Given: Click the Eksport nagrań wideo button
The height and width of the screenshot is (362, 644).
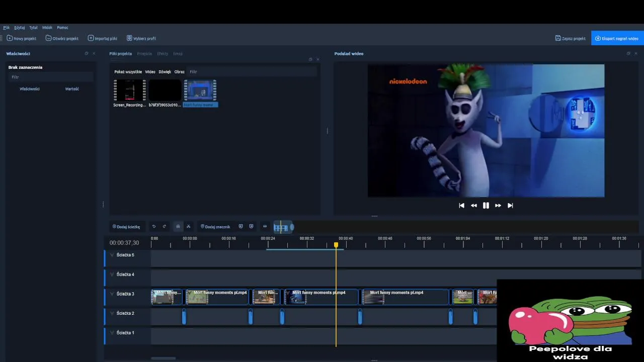Looking at the screenshot, I should [617, 38].
